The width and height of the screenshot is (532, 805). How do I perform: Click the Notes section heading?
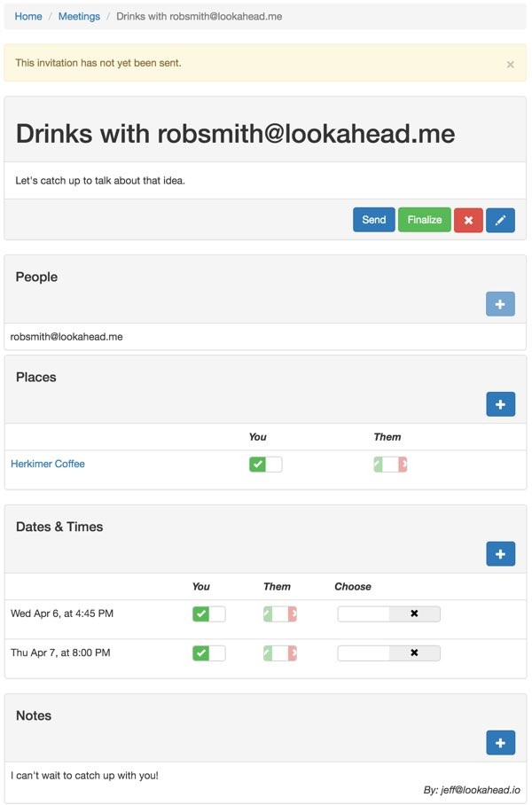pos(34,715)
